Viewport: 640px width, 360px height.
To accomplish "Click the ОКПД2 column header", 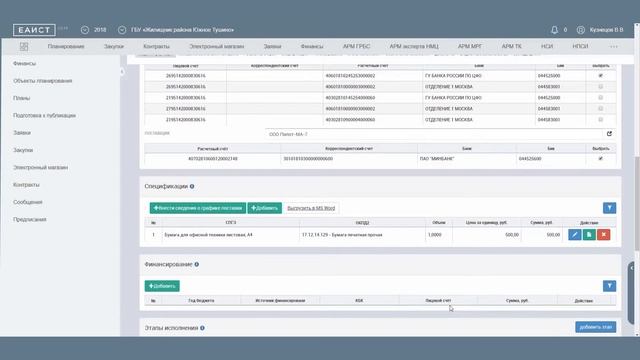I will tap(362, 223).
